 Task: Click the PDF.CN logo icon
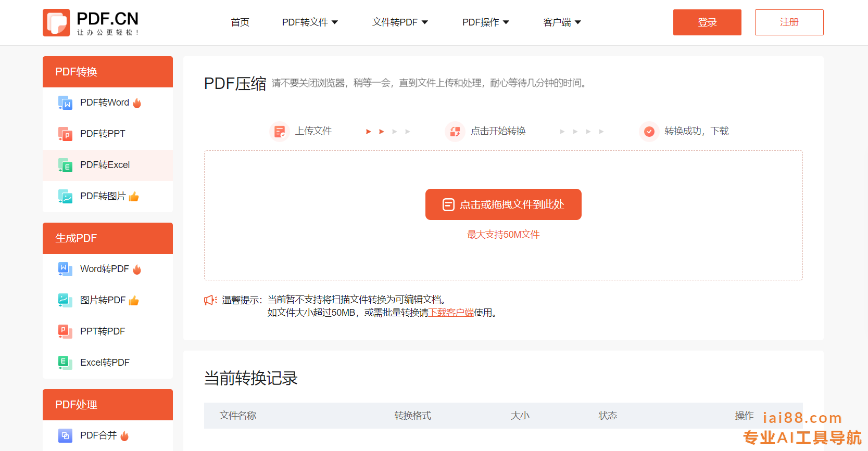[x=56, y=22]
